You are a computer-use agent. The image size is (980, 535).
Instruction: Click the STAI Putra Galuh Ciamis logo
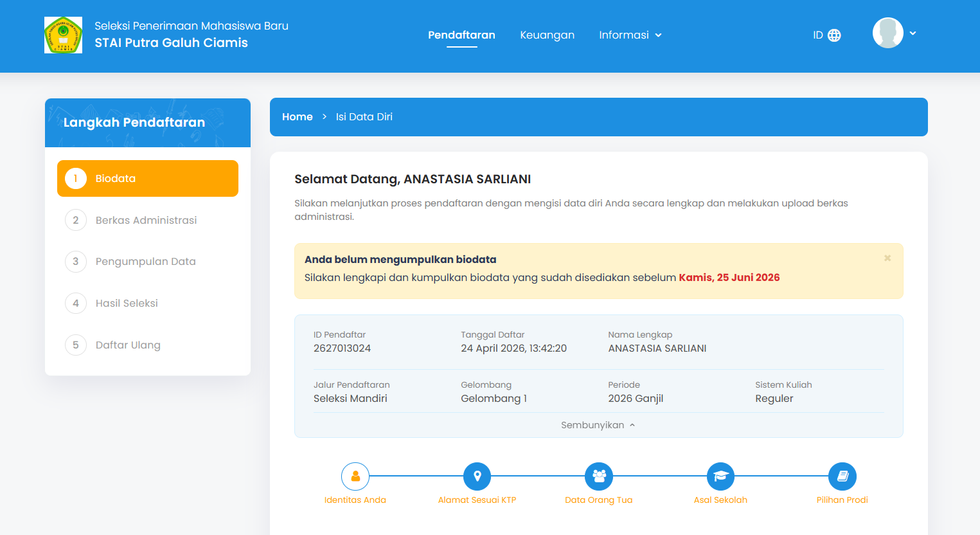coord(63,35)
